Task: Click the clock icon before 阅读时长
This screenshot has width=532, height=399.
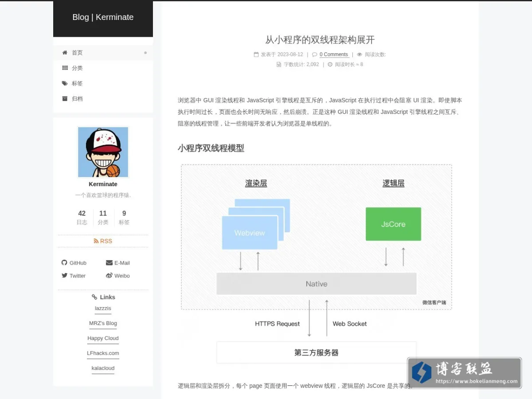Action: tap(330, 64)
